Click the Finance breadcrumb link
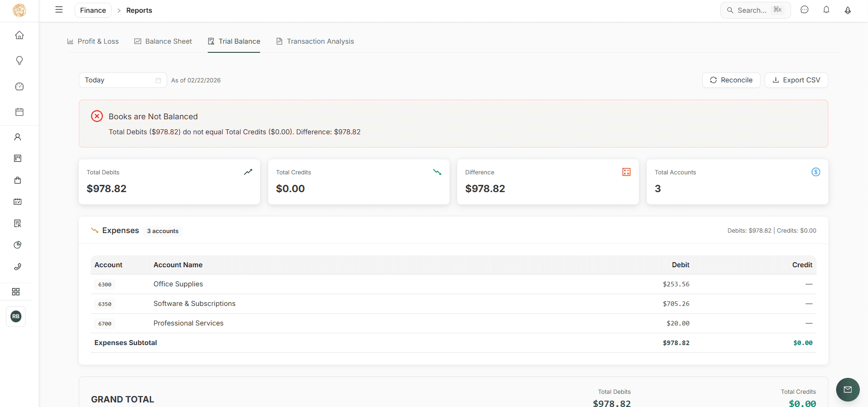Screen dimensions: 868x407 click(93, 10)
